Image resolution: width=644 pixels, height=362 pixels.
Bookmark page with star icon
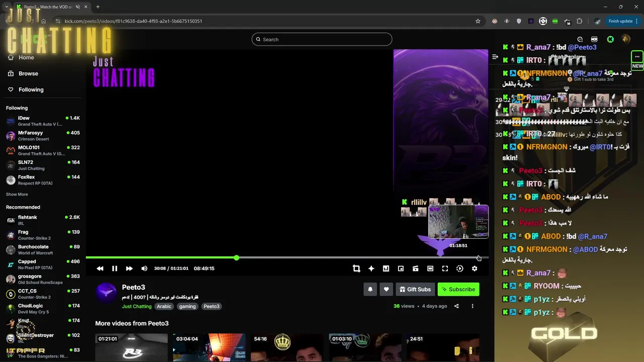pos(478,21)
